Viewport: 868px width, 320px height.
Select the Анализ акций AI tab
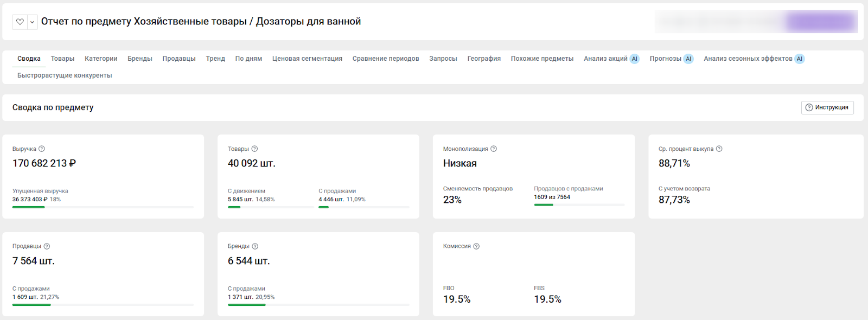pos(611,59)
